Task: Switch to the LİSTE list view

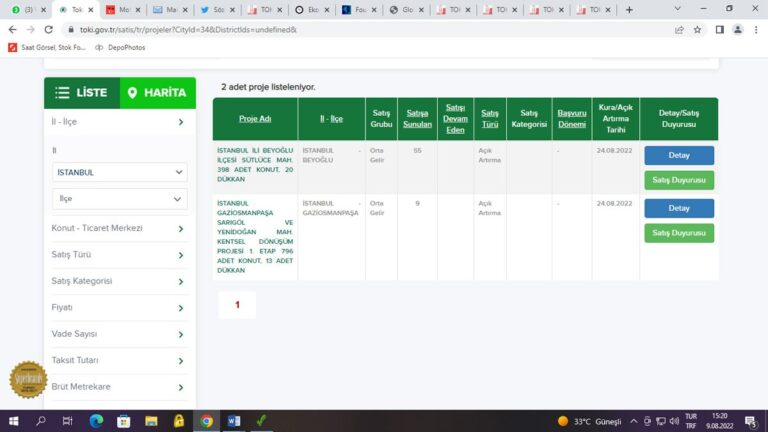Action: click(x=81, y=93)
